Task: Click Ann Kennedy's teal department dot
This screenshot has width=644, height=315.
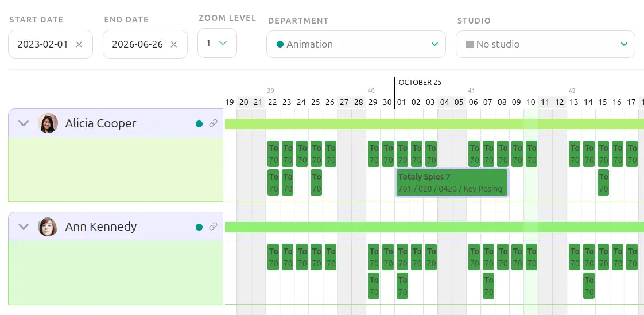Action: 199,227
